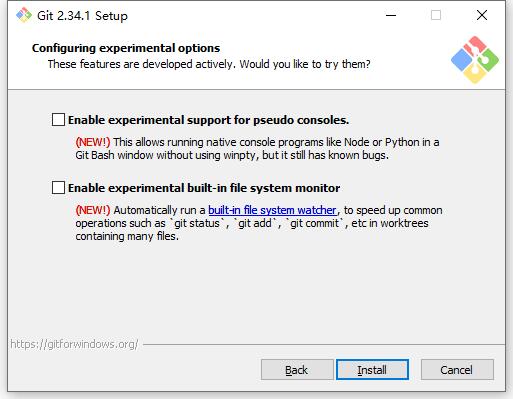Click the large Git logo in the header
The image size is (513, 399).
pos(475,60)
